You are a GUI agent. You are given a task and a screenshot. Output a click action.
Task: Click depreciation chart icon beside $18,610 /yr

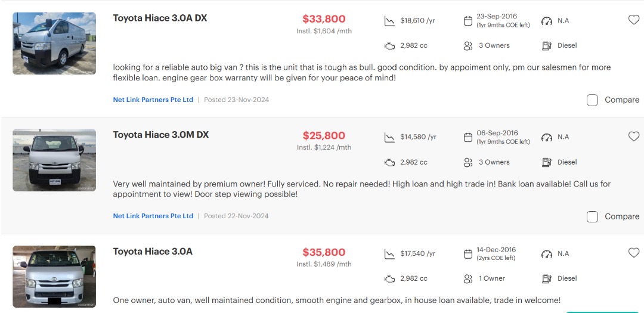[x=389, y=21]
